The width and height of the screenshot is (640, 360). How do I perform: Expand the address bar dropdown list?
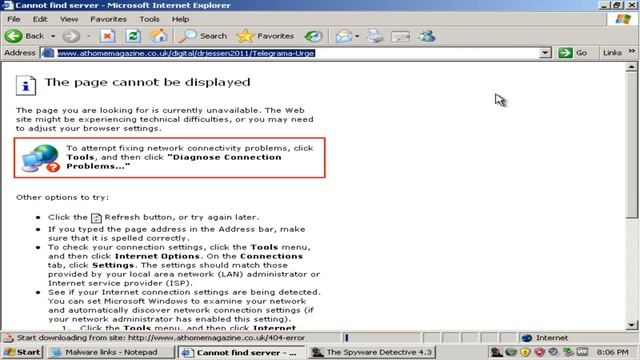pos(545,53)
